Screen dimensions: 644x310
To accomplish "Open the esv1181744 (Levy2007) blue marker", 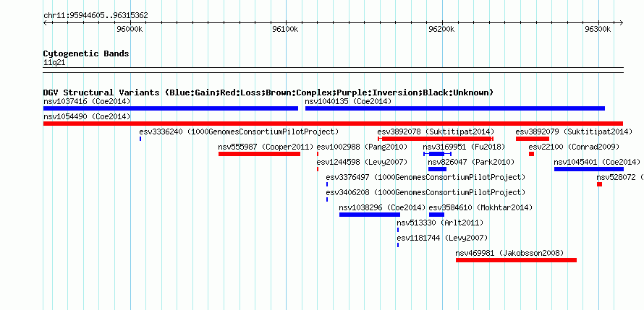I will [x=398, y=245].
